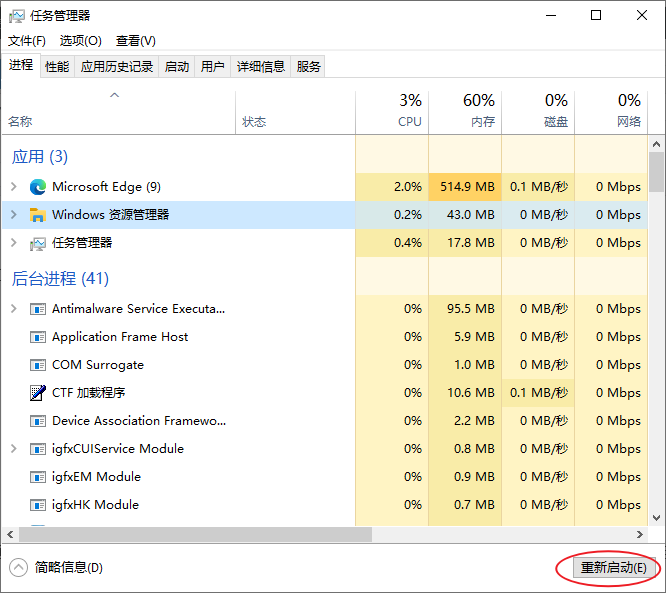Sort by the 名称 column header

(x=119, y=113)
